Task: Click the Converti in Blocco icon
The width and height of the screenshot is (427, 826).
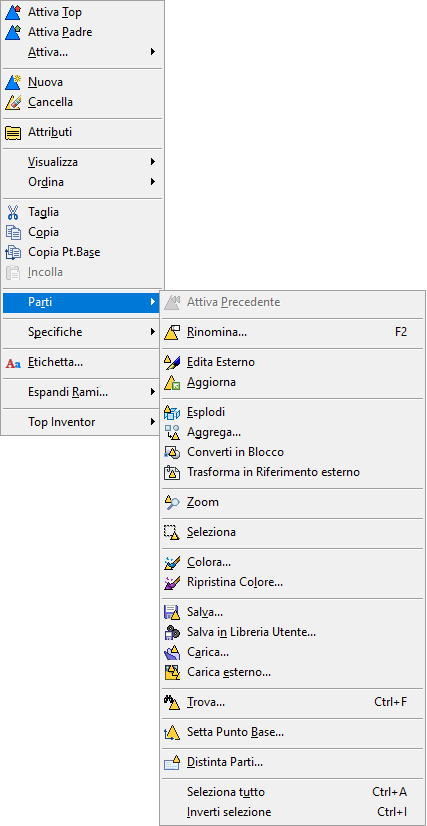Action: 172,452
